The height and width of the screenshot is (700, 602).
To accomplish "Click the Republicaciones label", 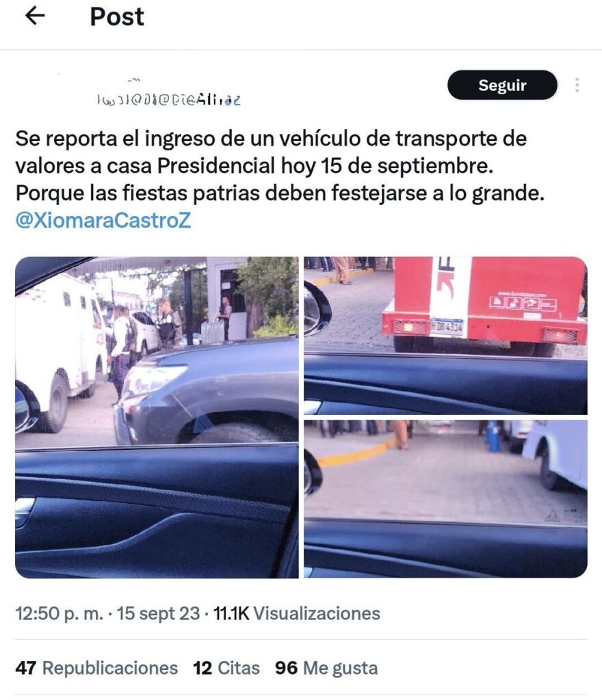I will point(110,668).
